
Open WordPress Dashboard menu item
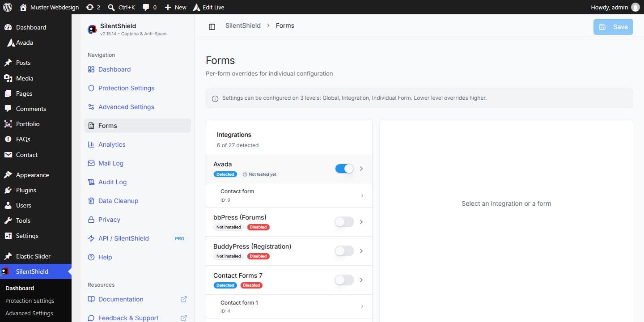(x=36, y=27)
